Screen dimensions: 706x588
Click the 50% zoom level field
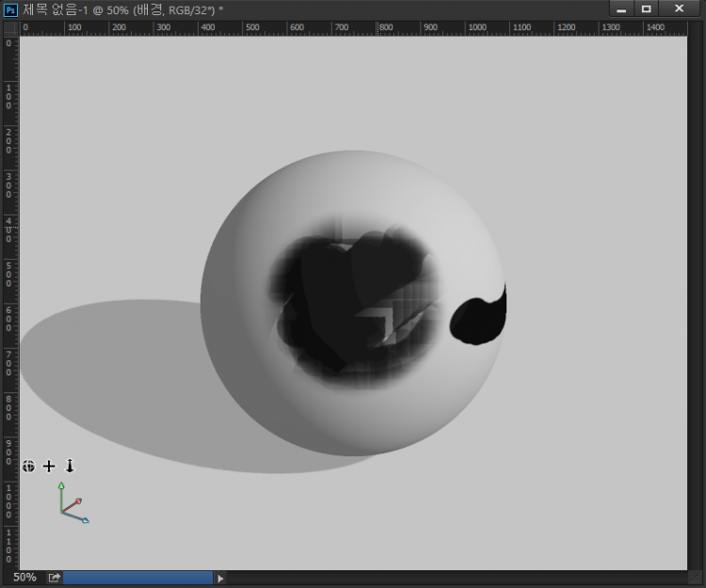24,578
